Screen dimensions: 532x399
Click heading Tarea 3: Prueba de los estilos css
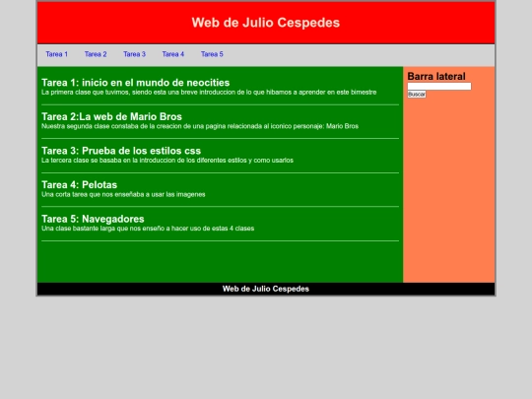tap(121, 151)
